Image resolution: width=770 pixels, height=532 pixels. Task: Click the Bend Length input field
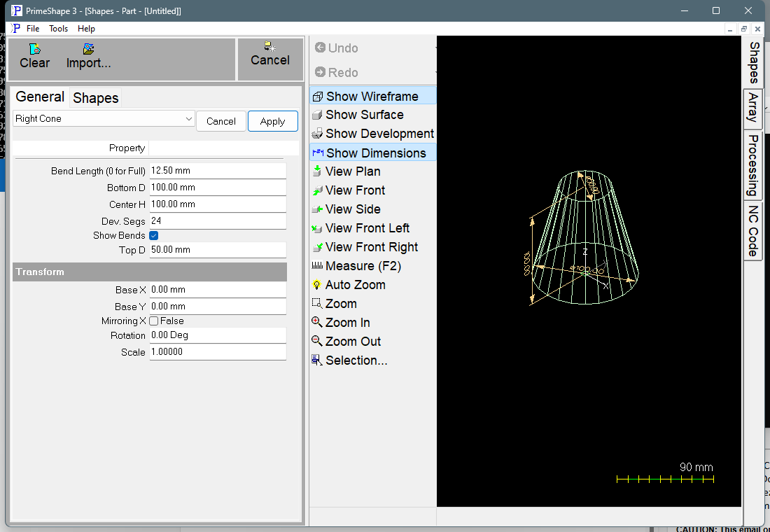pos(218,171)
